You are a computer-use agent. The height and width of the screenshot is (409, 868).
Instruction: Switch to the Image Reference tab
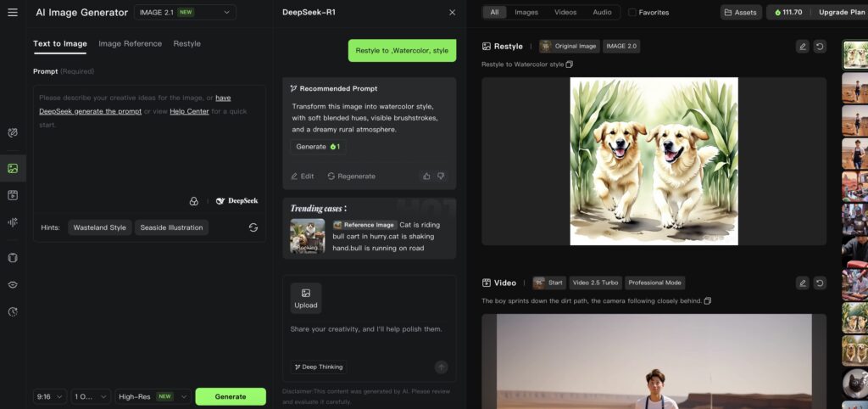click(x=130, y=43)
